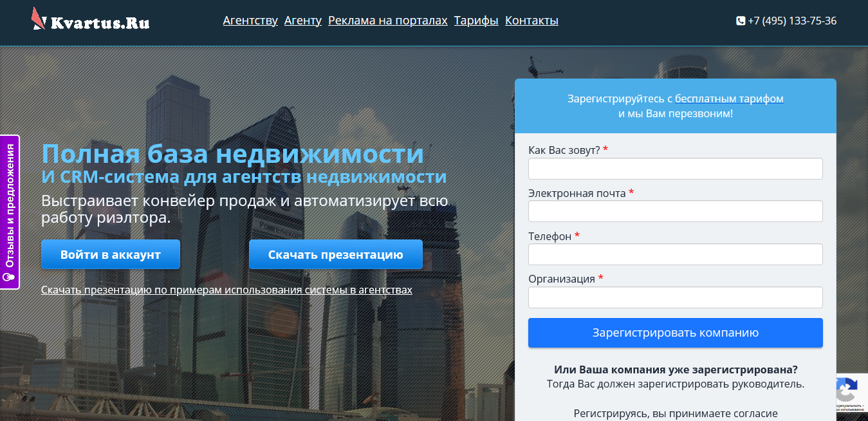Viewport: 868px width, 421px height.
Task: Click the Kvartus.Ru logo
Action: click(x=91, y=20)
